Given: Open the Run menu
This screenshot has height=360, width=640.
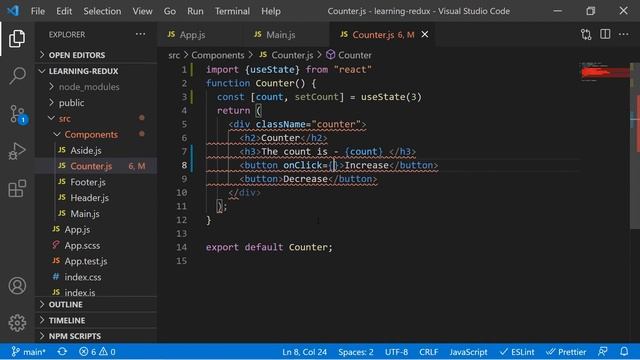Looking at the screenshot, I should [x=195, y=11].
